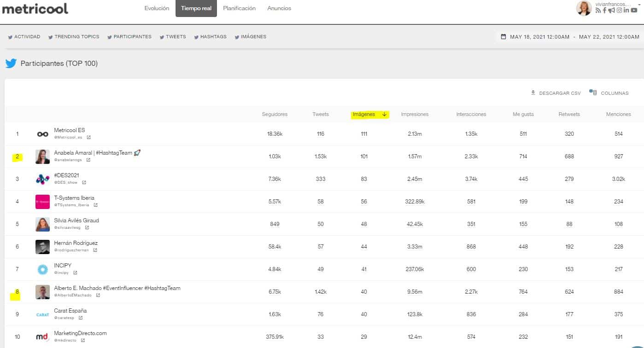This screenshot has height=348, width=644.
Task: Sort by Me gusta column header
Action: coord(523,114)
